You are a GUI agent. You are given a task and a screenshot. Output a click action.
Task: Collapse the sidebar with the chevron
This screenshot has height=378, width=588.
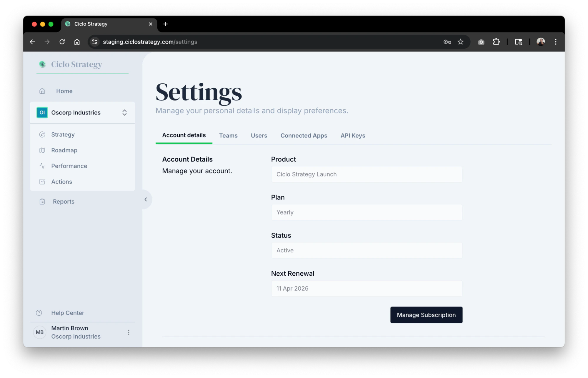[x=146, y=199]
